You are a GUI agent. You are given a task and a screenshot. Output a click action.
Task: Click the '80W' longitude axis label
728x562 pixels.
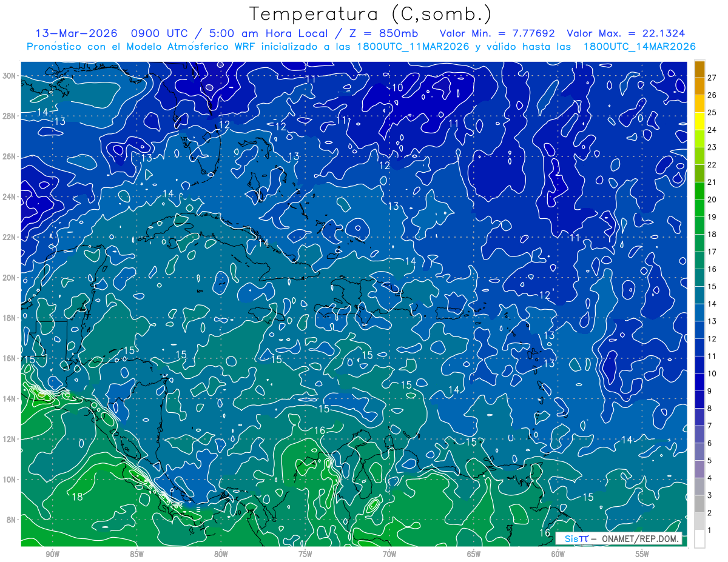click(x=221, y=555)
